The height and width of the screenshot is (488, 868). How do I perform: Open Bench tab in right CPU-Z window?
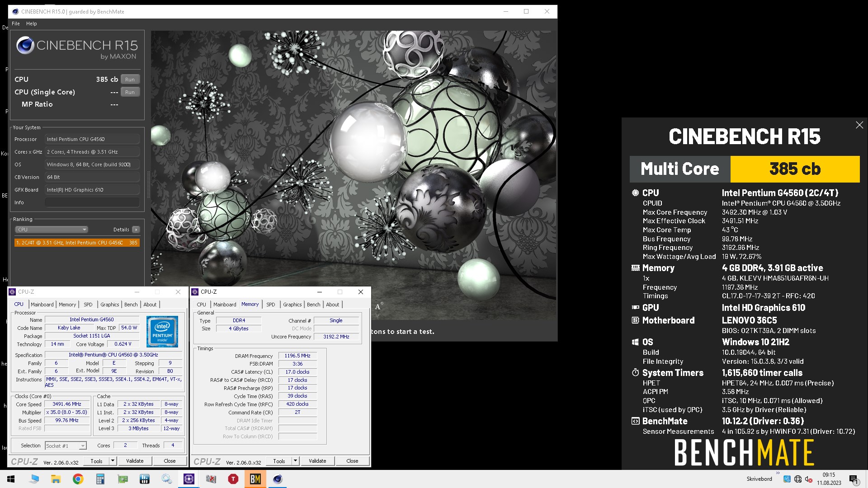[314, 305]
